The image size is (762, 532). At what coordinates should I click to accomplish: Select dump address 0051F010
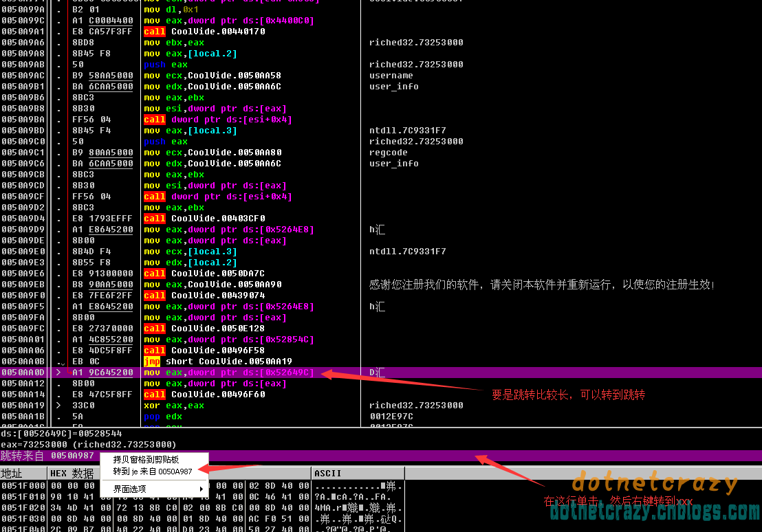[x=23, y=497]
